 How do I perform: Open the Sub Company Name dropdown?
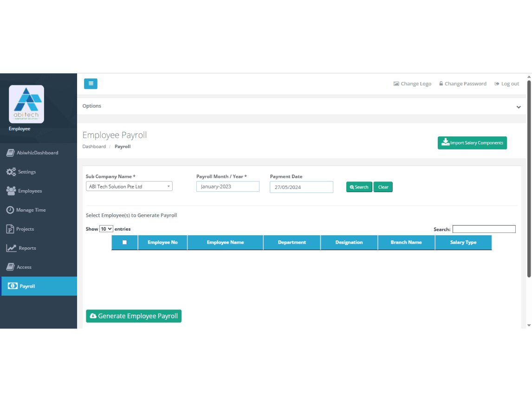[129, 187]
